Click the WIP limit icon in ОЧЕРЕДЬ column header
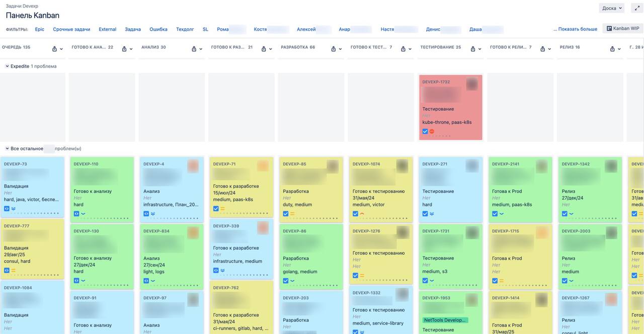Image resolution: width=644 pixels, height=334 pixels. tap(54, 48)
